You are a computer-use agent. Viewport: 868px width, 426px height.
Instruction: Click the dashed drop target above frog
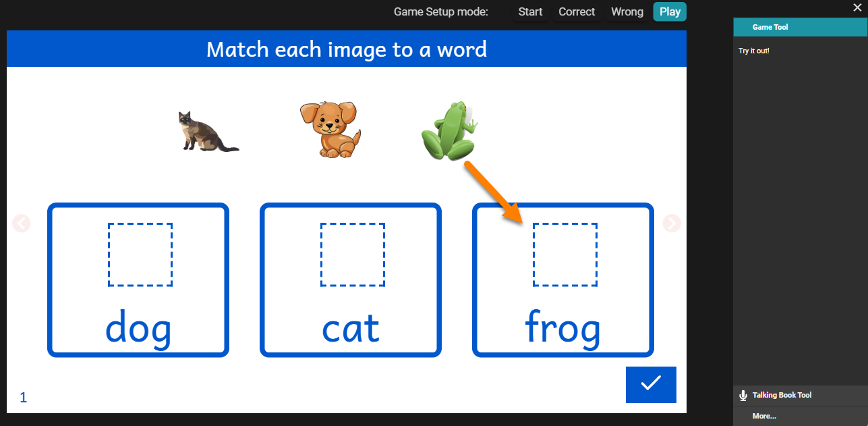[x=565, y=255]
